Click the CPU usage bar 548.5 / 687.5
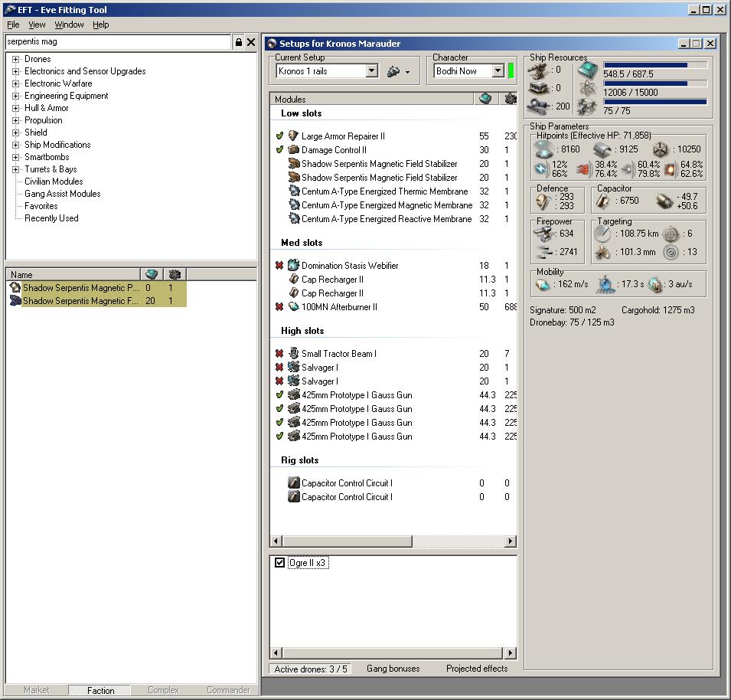Image resolution: width=731 pixels, height=700 pixels. [655, 65]
